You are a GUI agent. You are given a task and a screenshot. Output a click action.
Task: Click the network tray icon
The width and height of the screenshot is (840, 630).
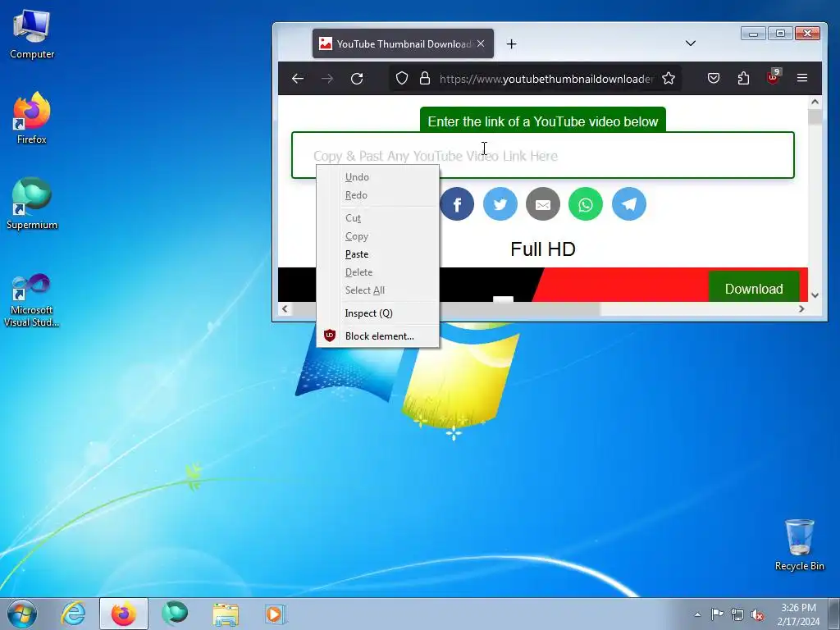point(737,614)
